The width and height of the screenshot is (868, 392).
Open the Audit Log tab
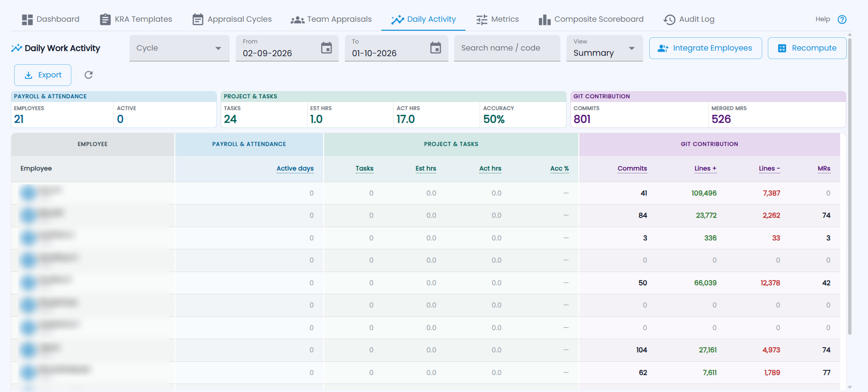(689, 19)
